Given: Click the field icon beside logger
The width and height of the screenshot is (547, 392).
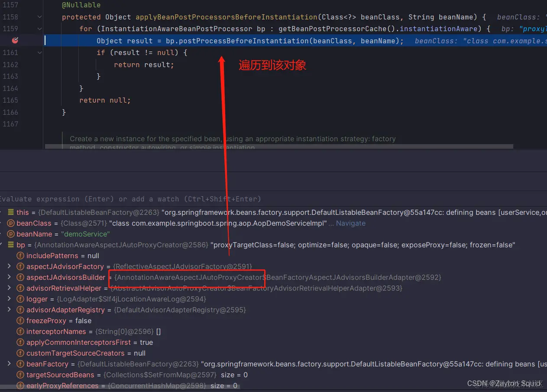Looking at the screenshot, I should pos(20,299).
